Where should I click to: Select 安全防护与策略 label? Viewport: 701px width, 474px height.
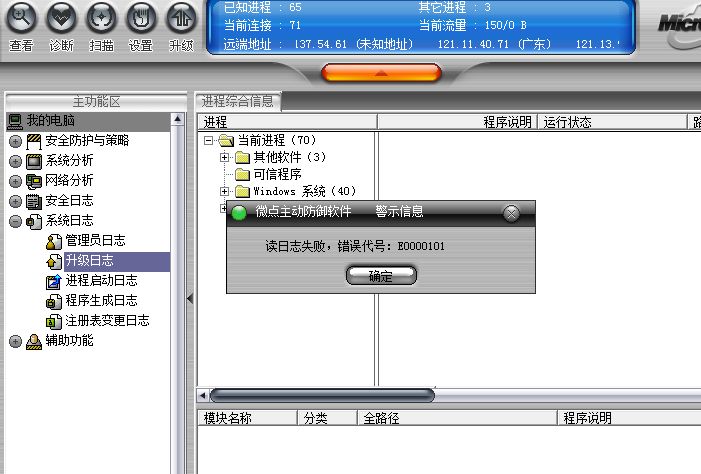coord(87,140)
